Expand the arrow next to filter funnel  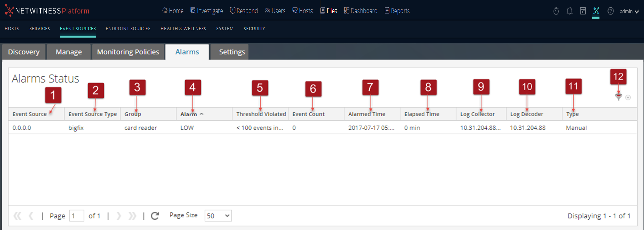point(628,97)
